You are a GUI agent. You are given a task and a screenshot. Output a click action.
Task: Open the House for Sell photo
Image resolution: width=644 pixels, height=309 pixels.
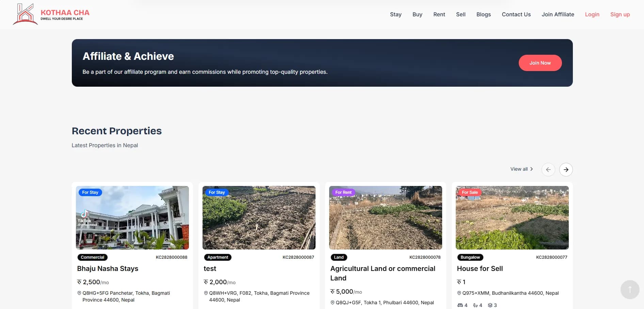pos(512,218)
